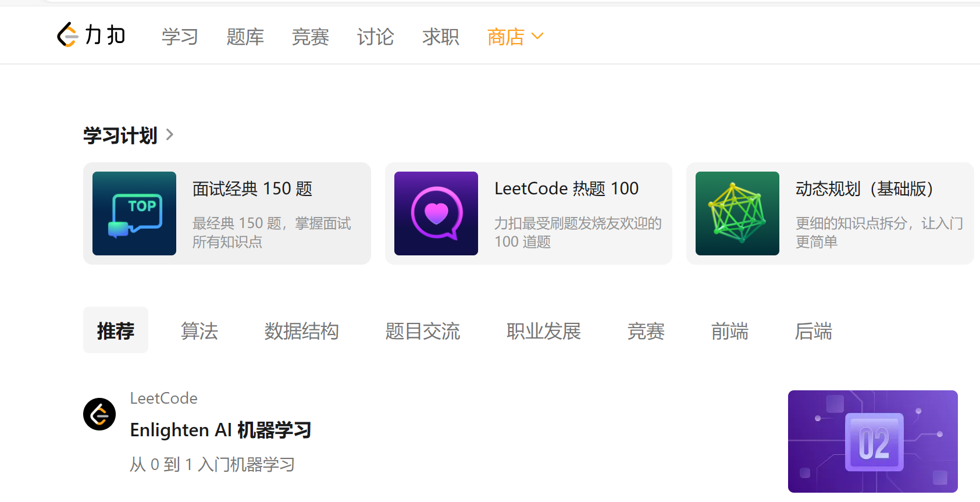Open 竞赛 in the top navigation
This screenshot has width=980, height=502.
click(x=311, y=37)
